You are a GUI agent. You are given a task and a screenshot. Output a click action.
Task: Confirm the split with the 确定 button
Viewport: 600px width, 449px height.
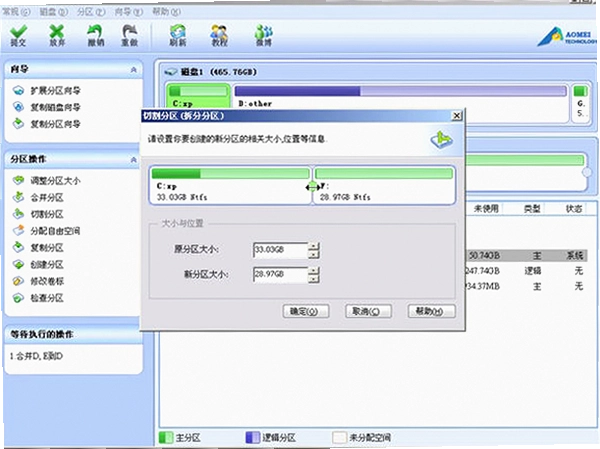pos(305,311)
